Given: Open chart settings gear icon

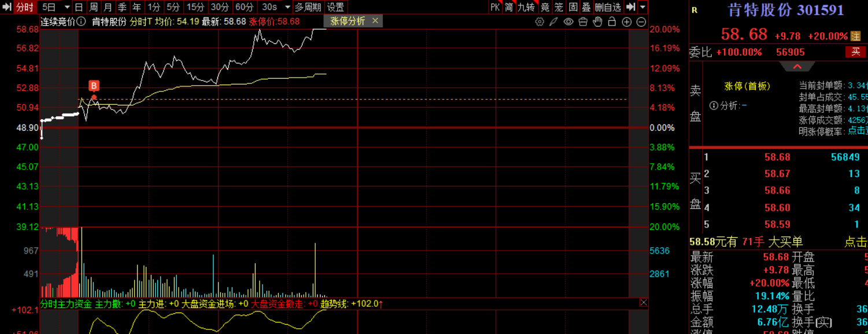Looking at the screenshot, I should (540, 22).
